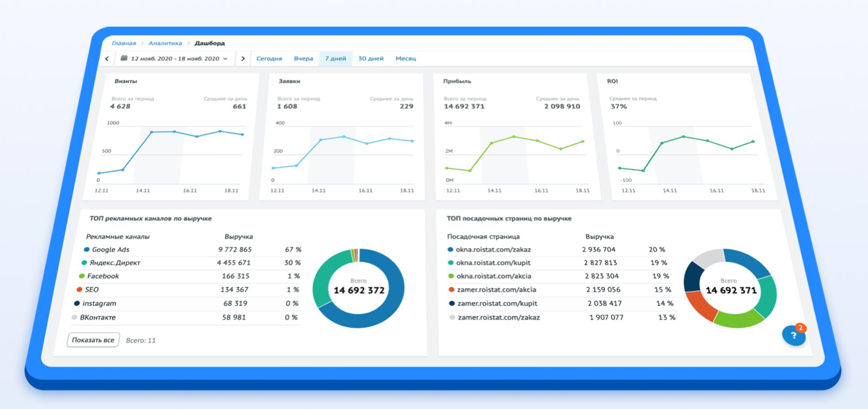Click the Facebook green legend dot
The width and height of the screenshot is (868, 409).
click(x=82, y=276)
